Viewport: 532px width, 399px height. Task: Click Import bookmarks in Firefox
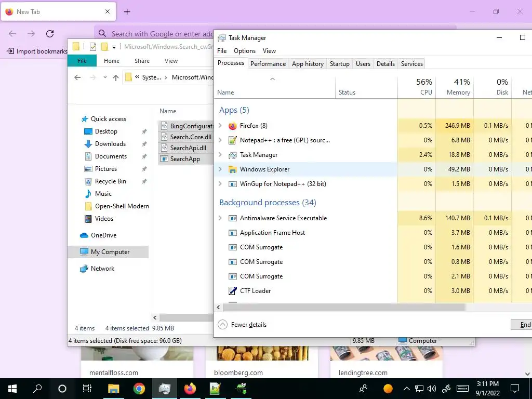[x=37, y=51]
